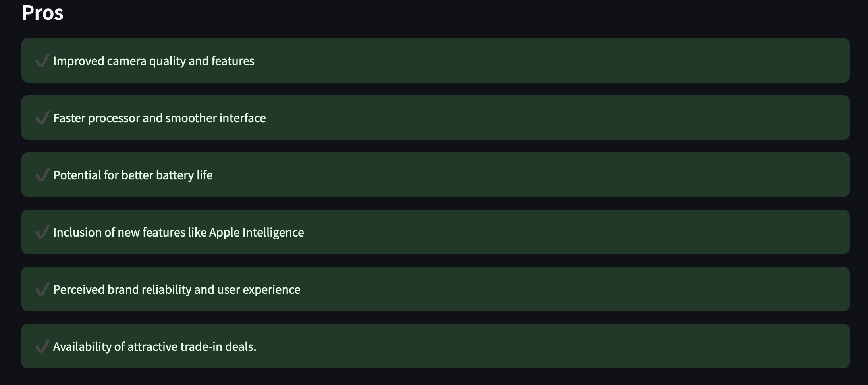Click the Apple Intelligence features text

(179, 233)
